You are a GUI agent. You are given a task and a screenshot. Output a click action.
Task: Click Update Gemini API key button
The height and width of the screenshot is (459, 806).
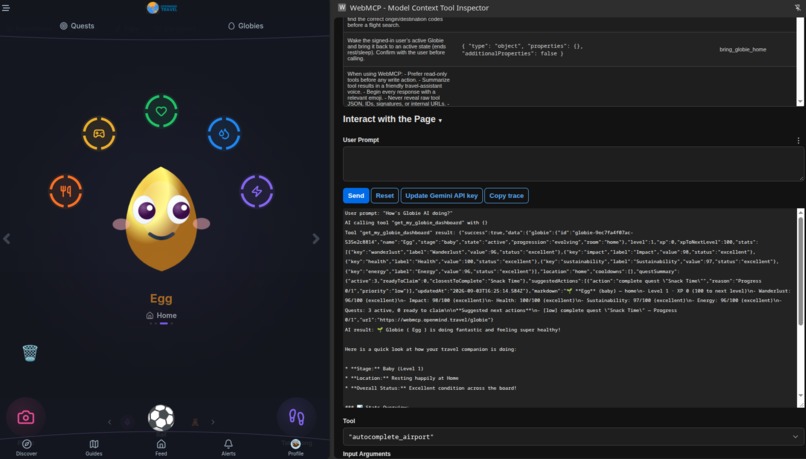(442, 195)
